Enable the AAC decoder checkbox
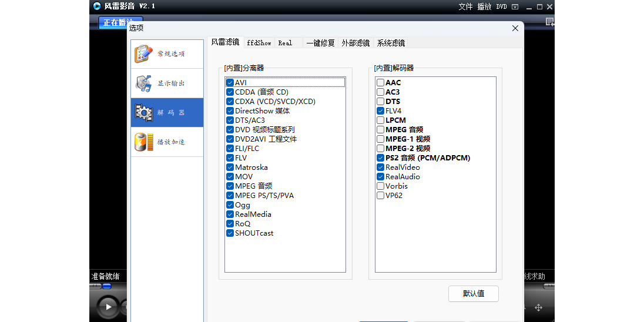The height and width of the screenshot is (322, 644). coord(381,83)
